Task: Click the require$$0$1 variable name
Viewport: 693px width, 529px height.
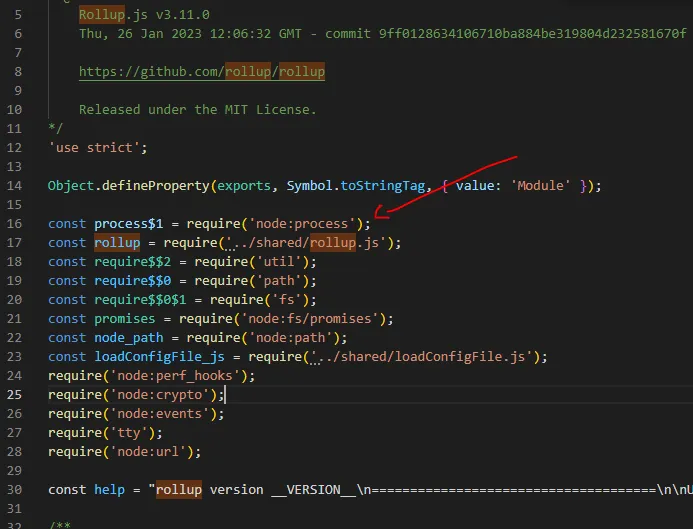Action: click(140, 300)
